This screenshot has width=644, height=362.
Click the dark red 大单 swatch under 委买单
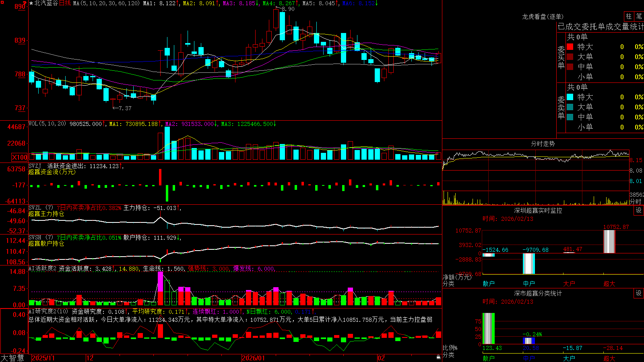[x=570, y=57]
